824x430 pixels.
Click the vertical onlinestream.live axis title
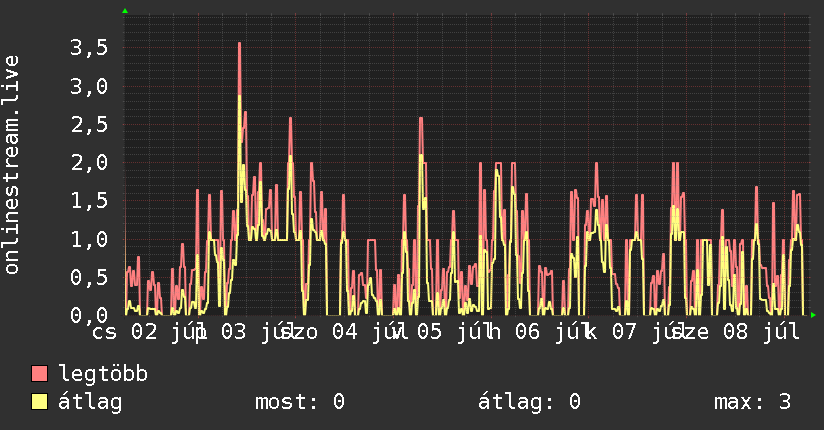click(x=11, y=165)
